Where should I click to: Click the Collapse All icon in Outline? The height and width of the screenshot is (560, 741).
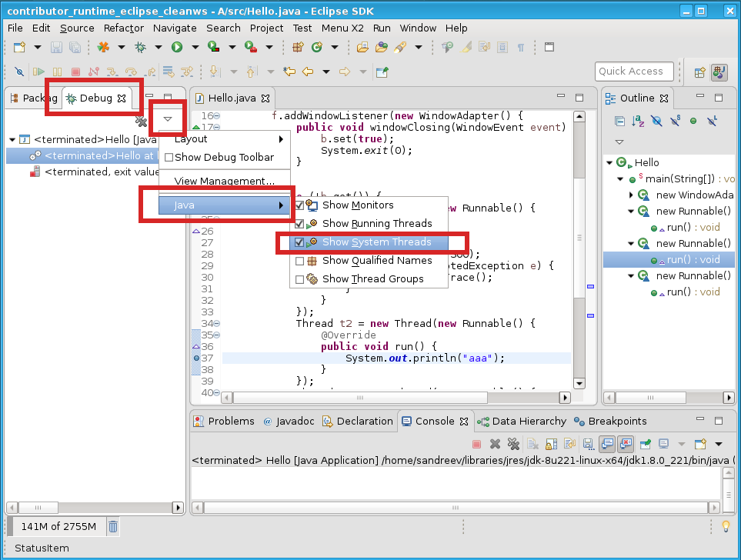[619, 122]
